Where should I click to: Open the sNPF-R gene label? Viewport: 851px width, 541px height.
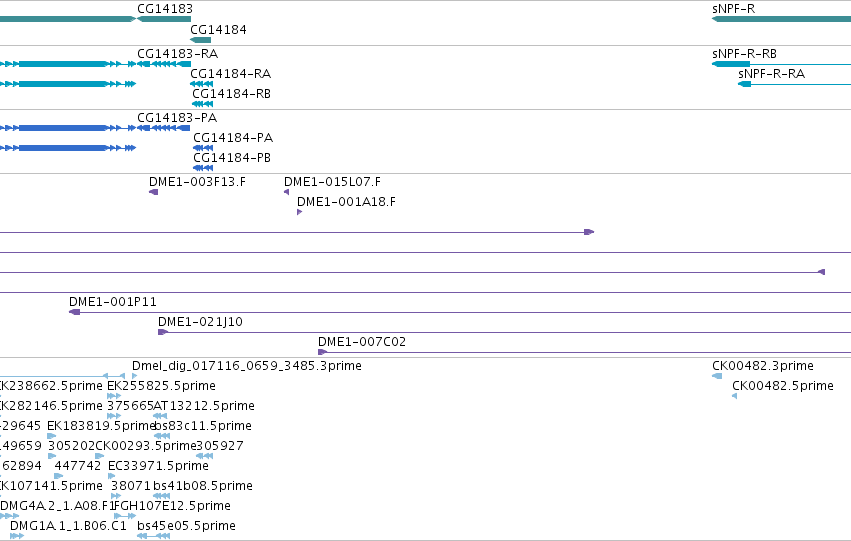[x=733, y=9]
